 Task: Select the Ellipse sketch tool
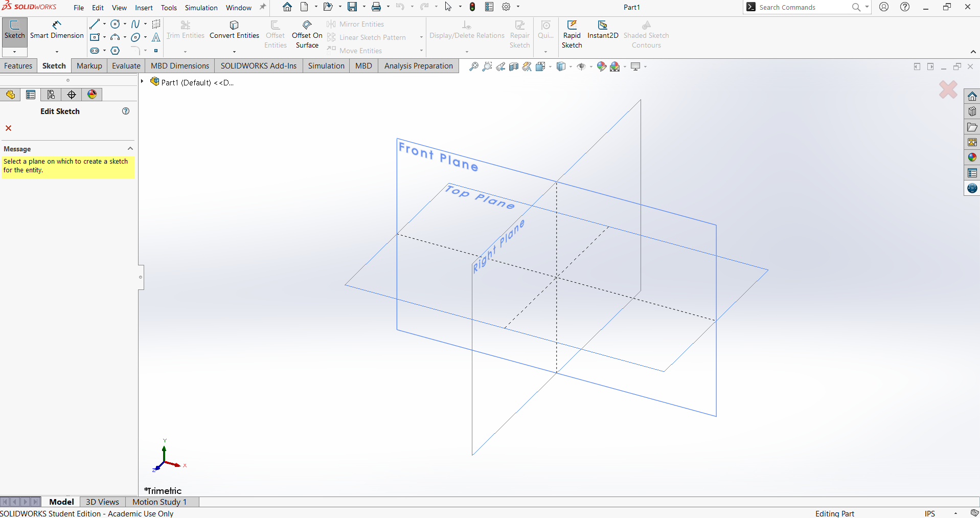click(x=135, y=37)
